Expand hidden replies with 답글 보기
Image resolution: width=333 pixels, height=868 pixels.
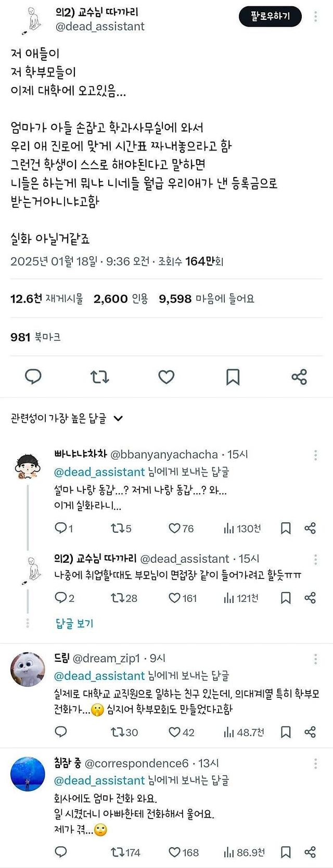(74, 623)
